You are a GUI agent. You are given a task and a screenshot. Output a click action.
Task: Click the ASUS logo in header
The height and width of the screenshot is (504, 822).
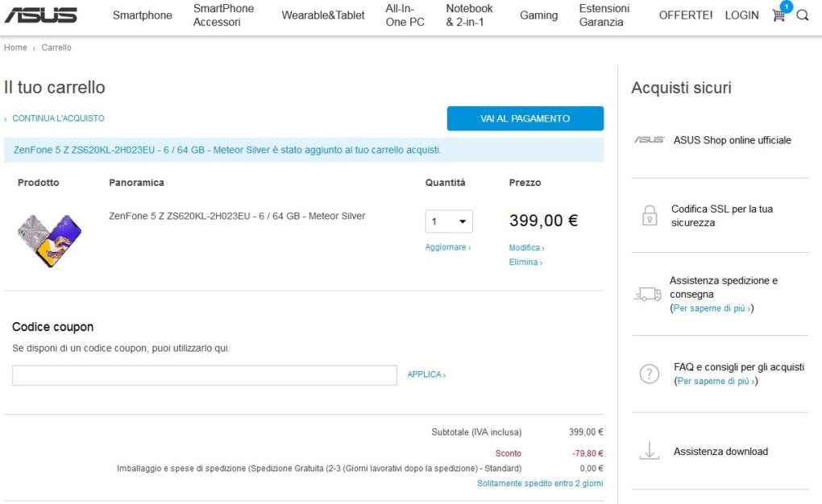pyautogui.click(x=41, y=15)
